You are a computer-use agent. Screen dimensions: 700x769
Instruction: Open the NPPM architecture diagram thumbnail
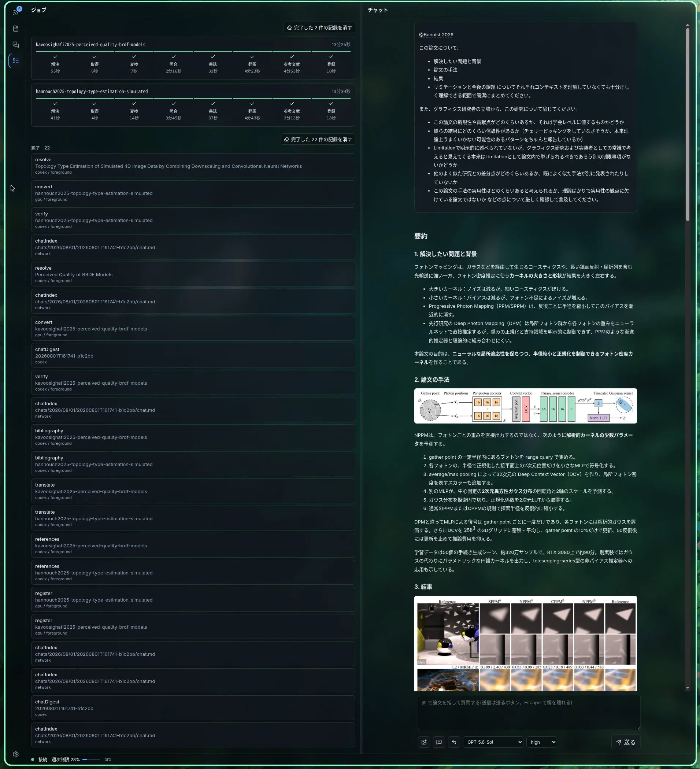[x=525, y=406]
